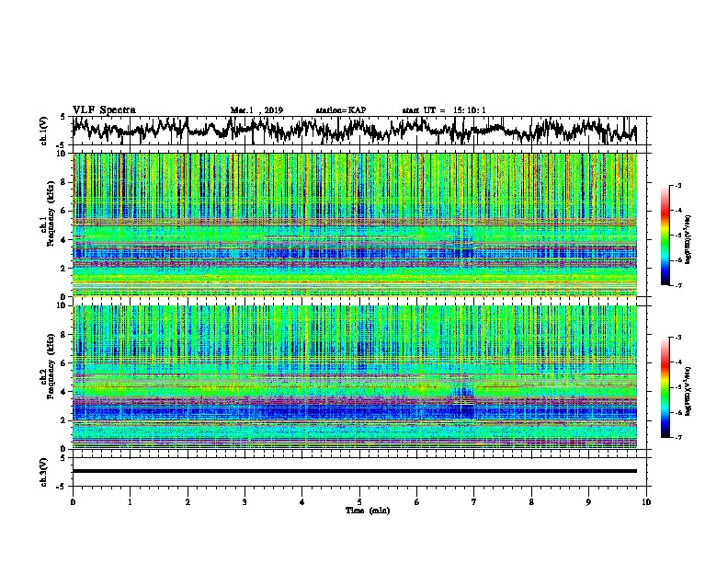The image size is (728, 563).
Task: Click the ch.1 'Frequency (kHz)' axis label
Action: (x=51, y=213)
